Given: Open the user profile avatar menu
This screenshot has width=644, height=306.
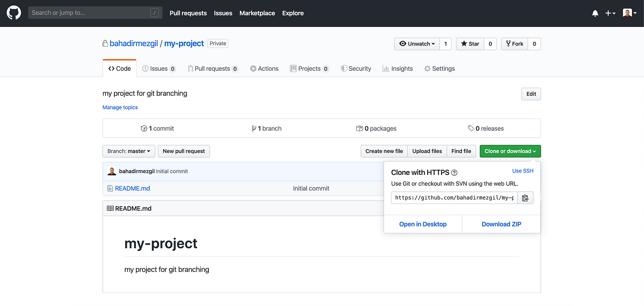Looking at the screenshot, I should pos(630,13).
